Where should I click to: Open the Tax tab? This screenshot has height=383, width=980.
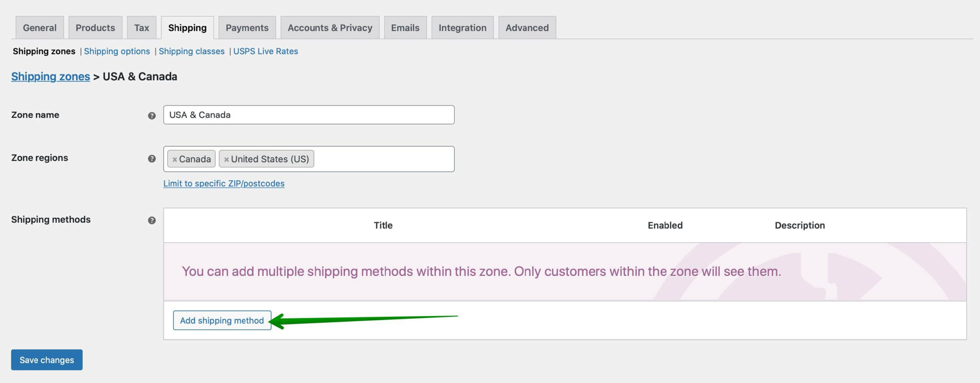tap(142, 28)
